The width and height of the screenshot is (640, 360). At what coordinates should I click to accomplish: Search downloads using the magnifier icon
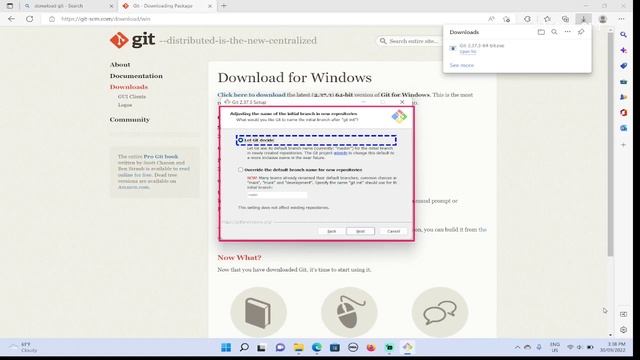554,32
